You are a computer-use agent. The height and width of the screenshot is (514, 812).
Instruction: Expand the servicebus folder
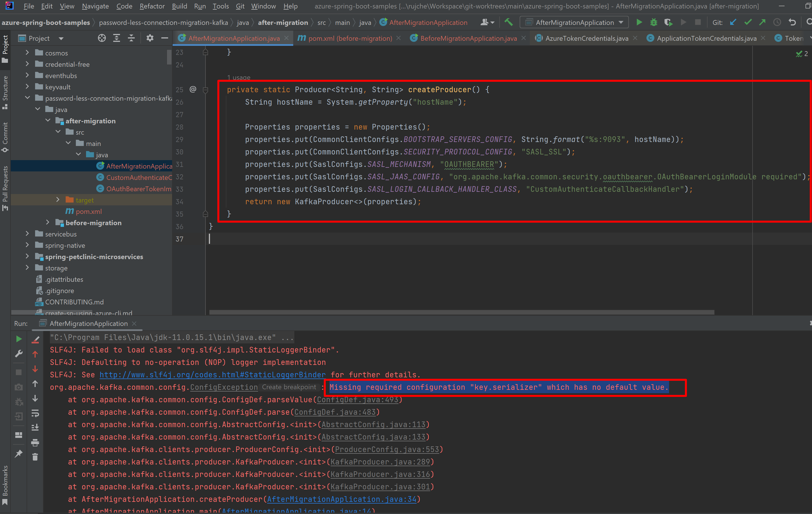coord(27,234)
